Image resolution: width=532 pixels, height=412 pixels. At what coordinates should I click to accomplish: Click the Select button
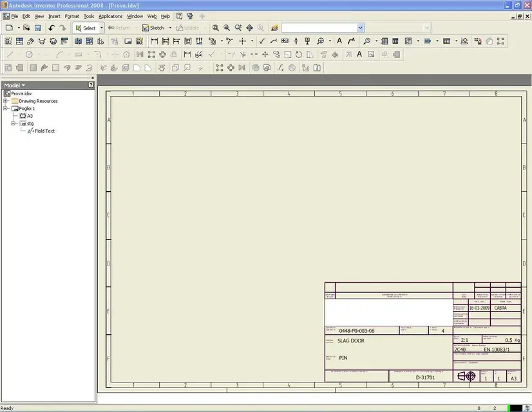point(86,28)
